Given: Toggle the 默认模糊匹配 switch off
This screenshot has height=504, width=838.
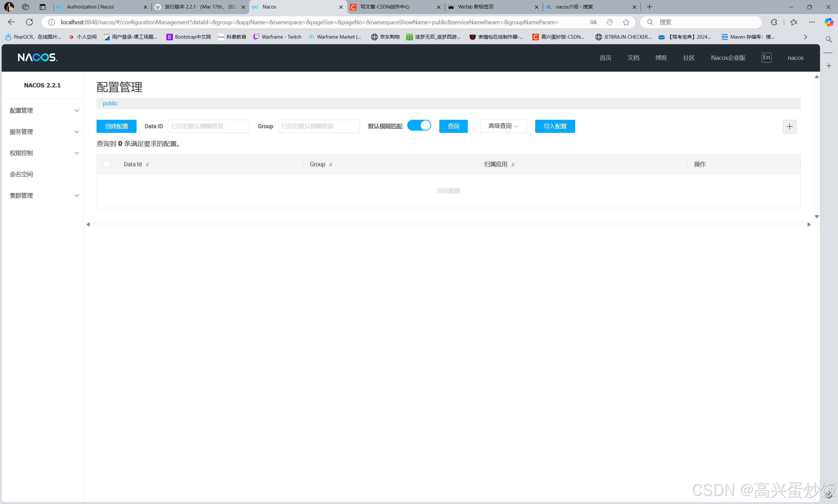Looking at the screenshot, I should [x=419, y=126].
